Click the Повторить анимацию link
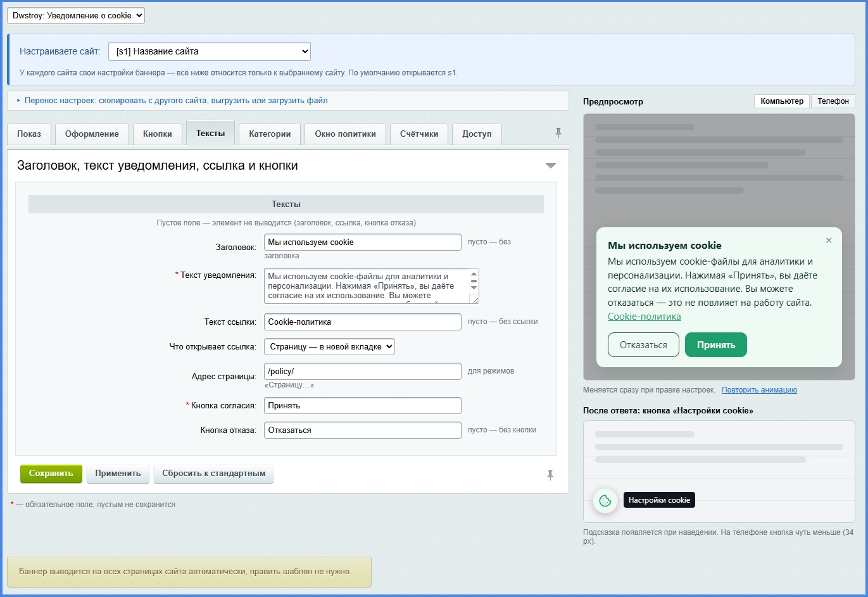The image size is (868, 597). pyautogui.click(x=759, y=390)
